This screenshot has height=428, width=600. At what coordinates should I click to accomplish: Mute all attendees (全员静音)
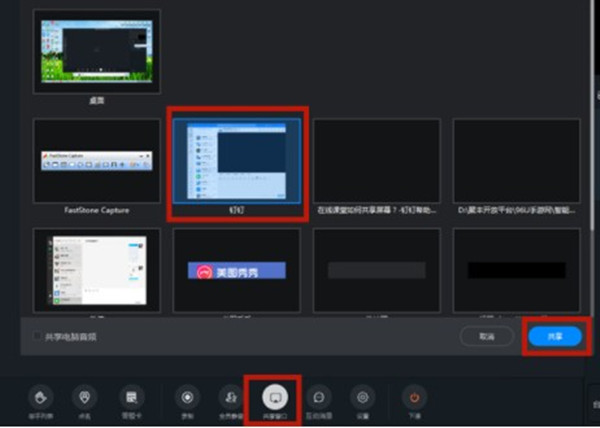coord(228,397)
